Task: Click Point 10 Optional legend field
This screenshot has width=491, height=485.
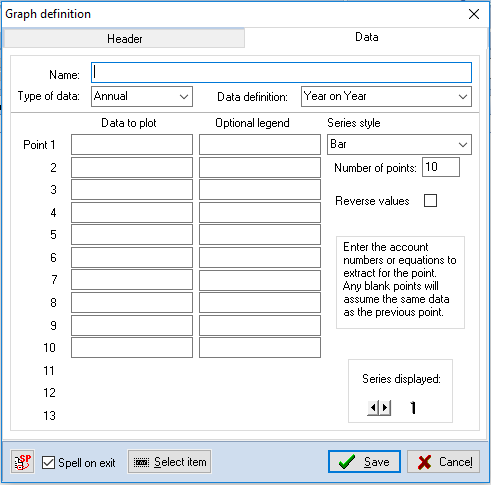Action: [260, 348]
